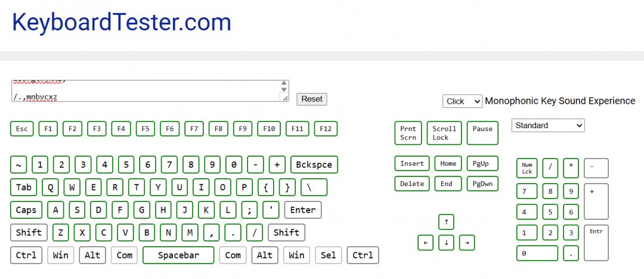Screen dimensions: 644x279
Task: Click the tilde key
Action: click(x=18, y=165)
